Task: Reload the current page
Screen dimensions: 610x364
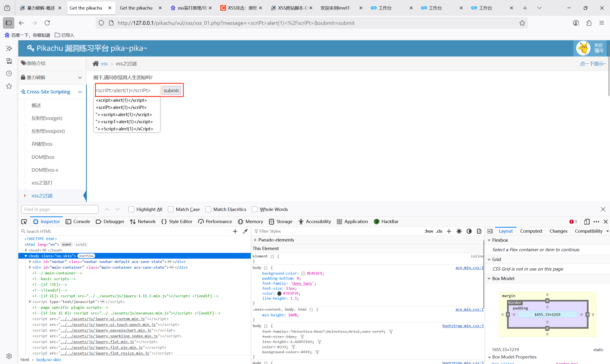Action: (x=47, y=23)
